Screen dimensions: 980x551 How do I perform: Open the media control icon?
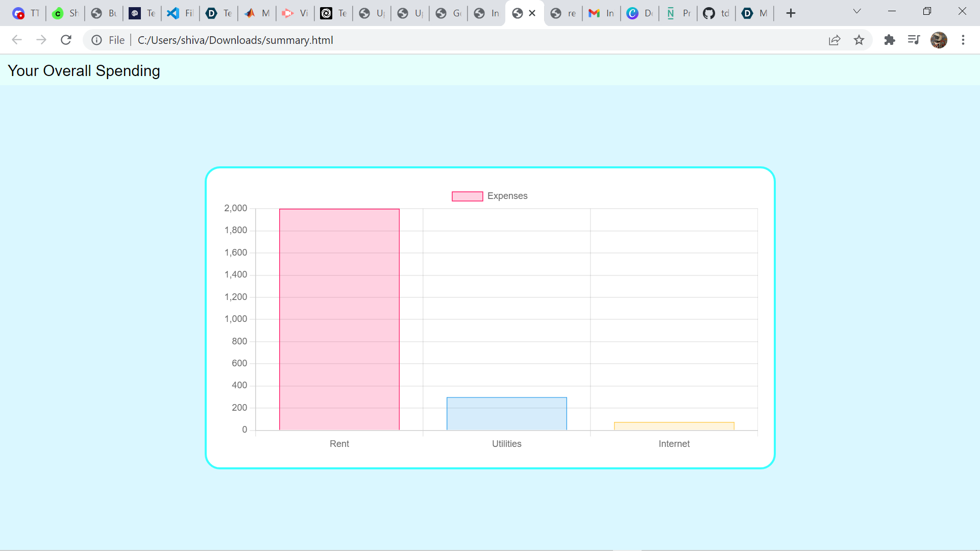tap(914, 40)
